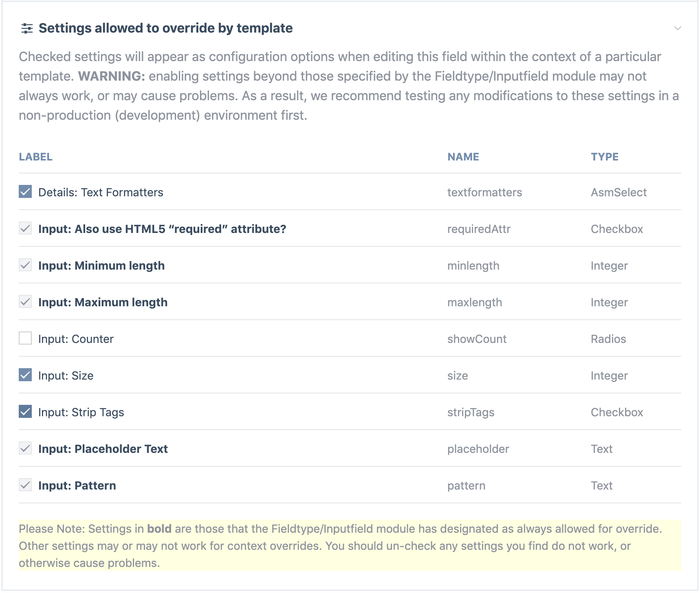Click the showCount name cell
This screenshot has height=593, width=700.
tap(477, 339)
